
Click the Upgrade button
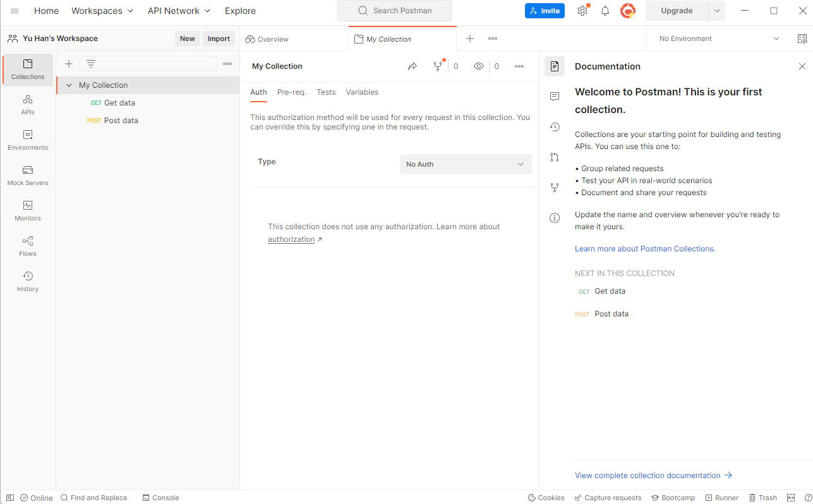coord(677,11)
